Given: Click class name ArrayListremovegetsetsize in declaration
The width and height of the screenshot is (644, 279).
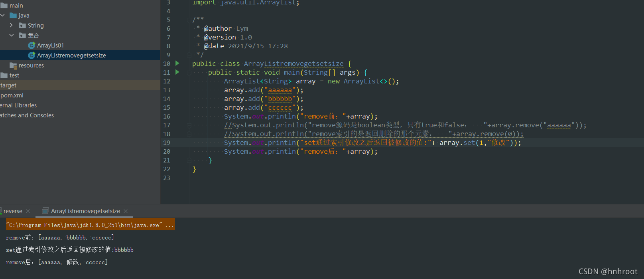Looking at the screenshot, I should (293, 64).
